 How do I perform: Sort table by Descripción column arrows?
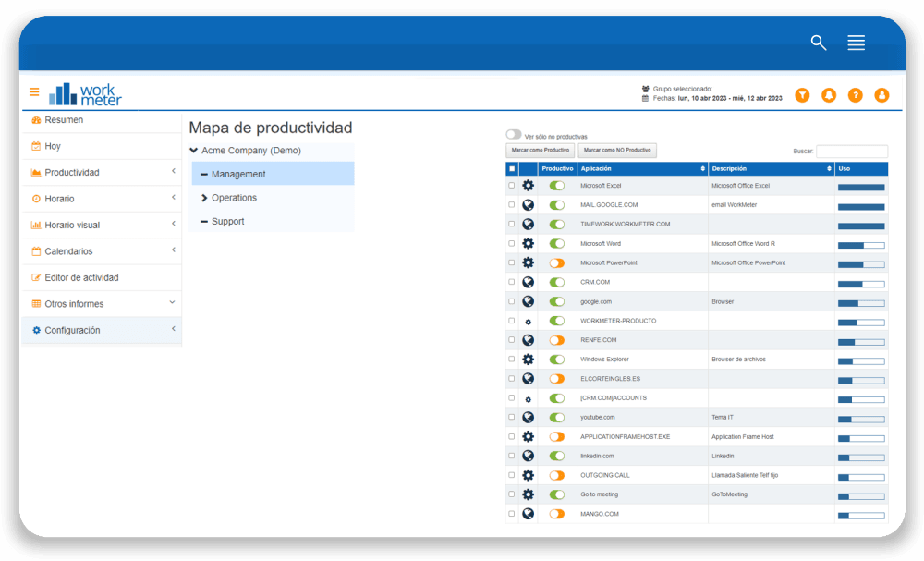(x=829, y=169)
